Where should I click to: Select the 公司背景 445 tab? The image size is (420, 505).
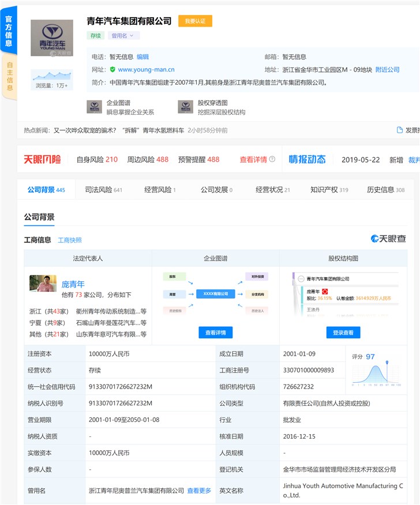46,190
